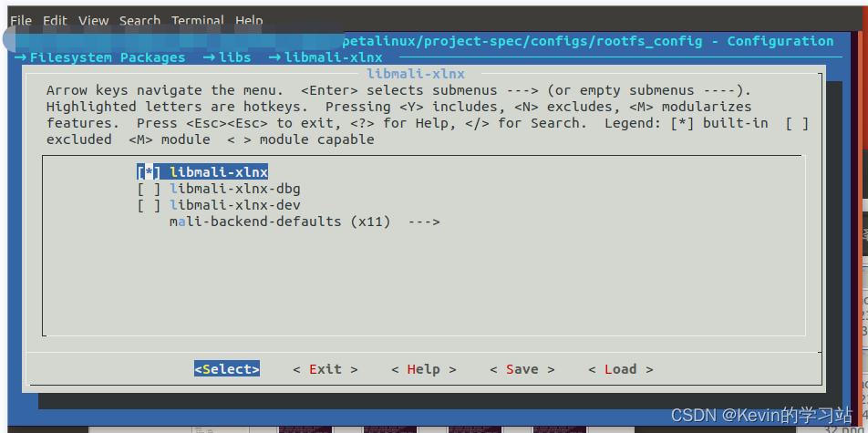
Task: Select the libmali-xlnx-dev row label
Action: pos(235,205)
